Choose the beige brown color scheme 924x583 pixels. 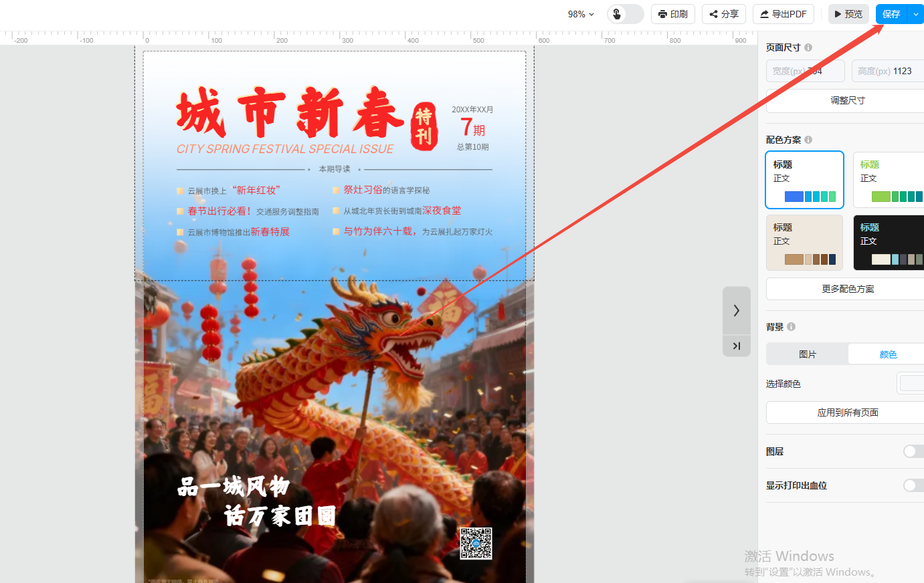click(804, 242)
